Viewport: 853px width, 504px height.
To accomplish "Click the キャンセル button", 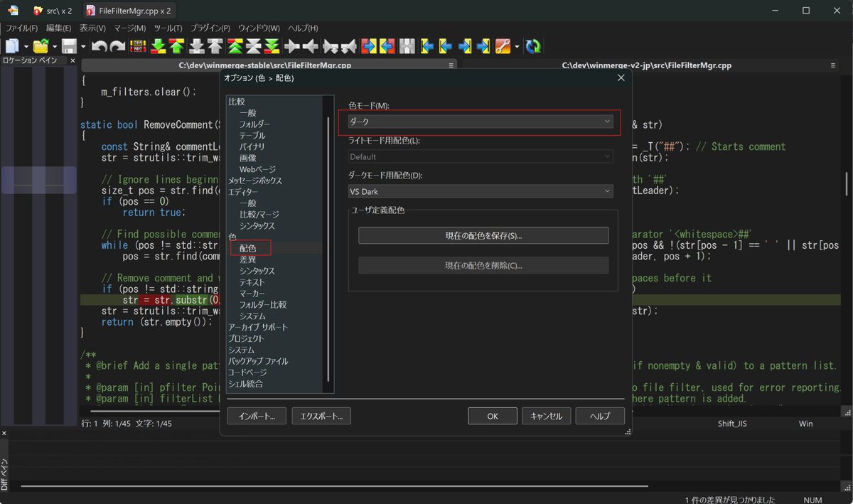I will coord(547,416).
